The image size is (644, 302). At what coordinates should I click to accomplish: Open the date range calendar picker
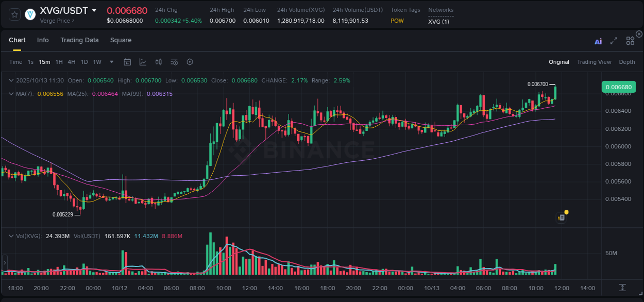127,61
